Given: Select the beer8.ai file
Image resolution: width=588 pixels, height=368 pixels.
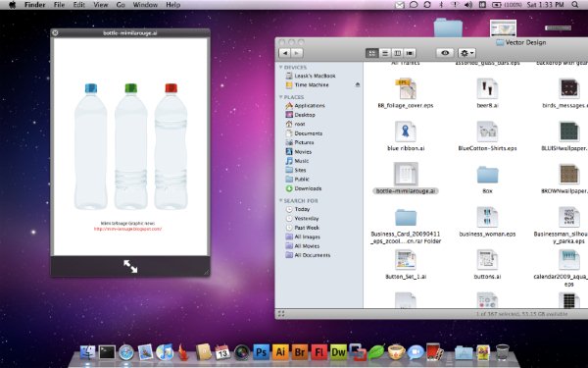Looking at the screenshot, I should [487, 93].
